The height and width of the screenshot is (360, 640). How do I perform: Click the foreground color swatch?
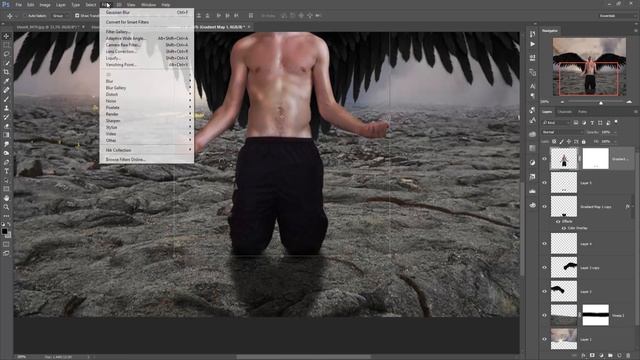pos(4,231)
